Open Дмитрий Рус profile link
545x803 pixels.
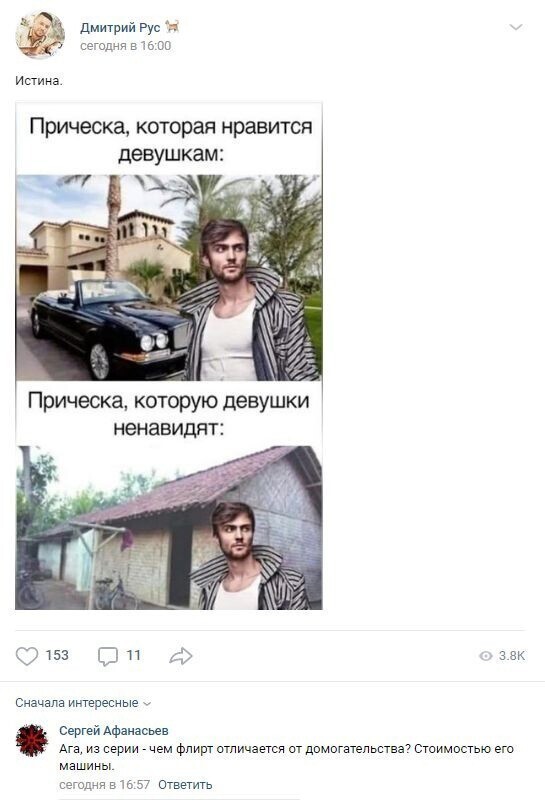120,27
